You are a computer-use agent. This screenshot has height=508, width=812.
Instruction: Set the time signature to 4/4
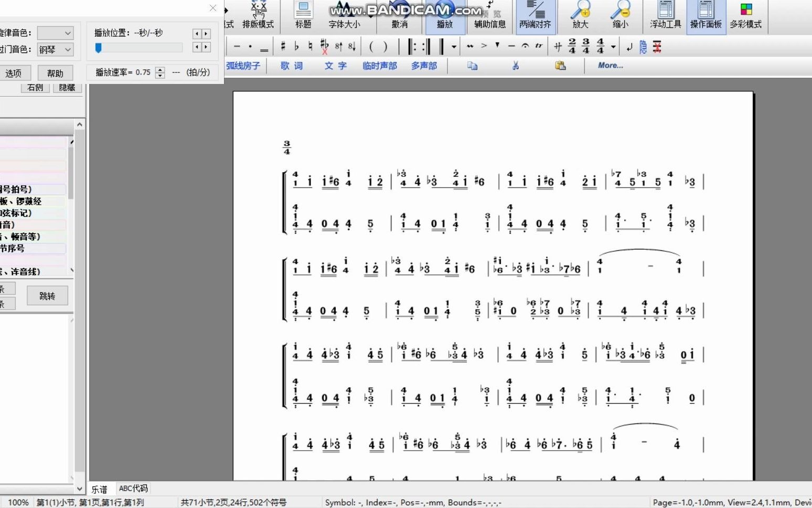[x=600, y=46]
